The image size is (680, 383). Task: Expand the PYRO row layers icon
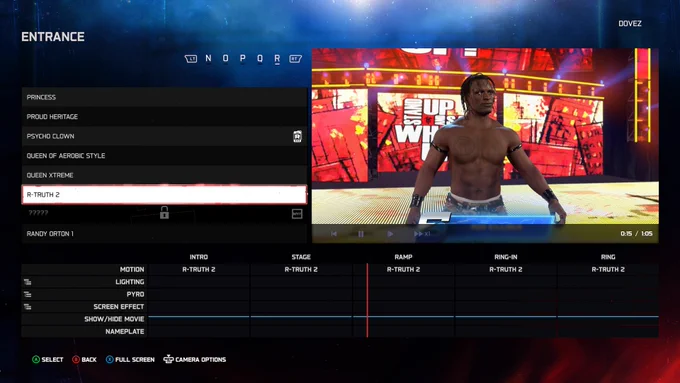click(28, 294)
